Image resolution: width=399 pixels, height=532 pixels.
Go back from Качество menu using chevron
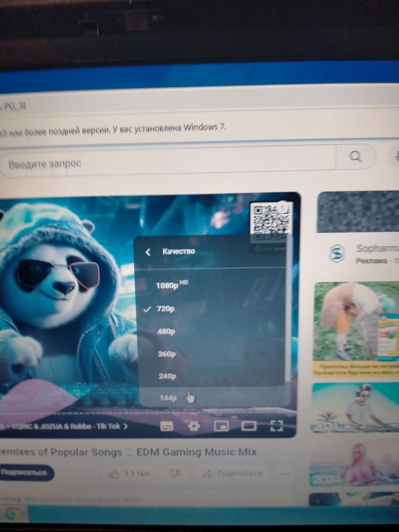pyautogui.click(x=148, y=252)
